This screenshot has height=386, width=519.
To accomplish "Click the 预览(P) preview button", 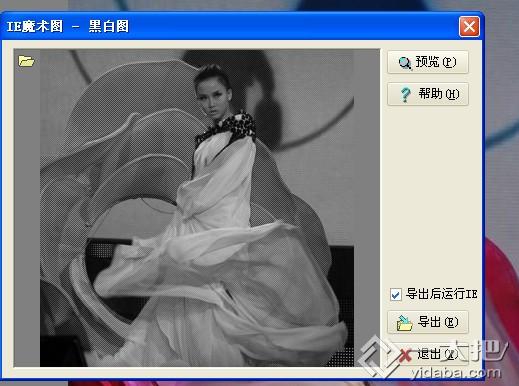I will coord(428,62).
